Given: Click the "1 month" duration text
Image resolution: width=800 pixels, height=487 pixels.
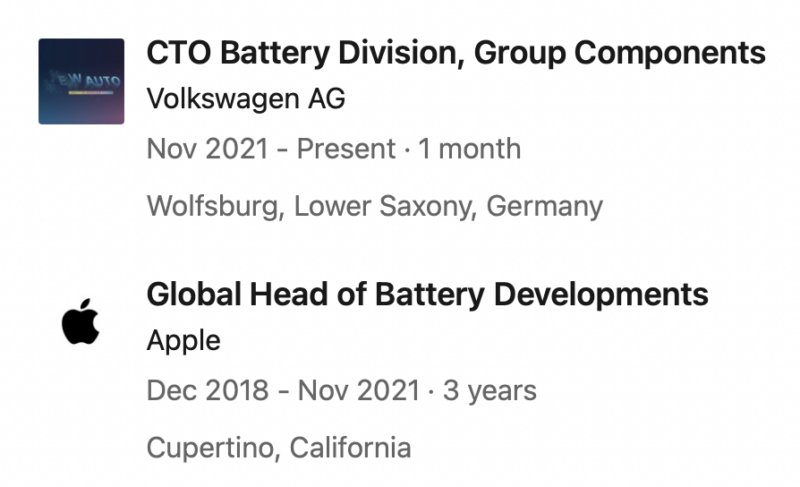Looking at the screenshot, I should [470, 149].
